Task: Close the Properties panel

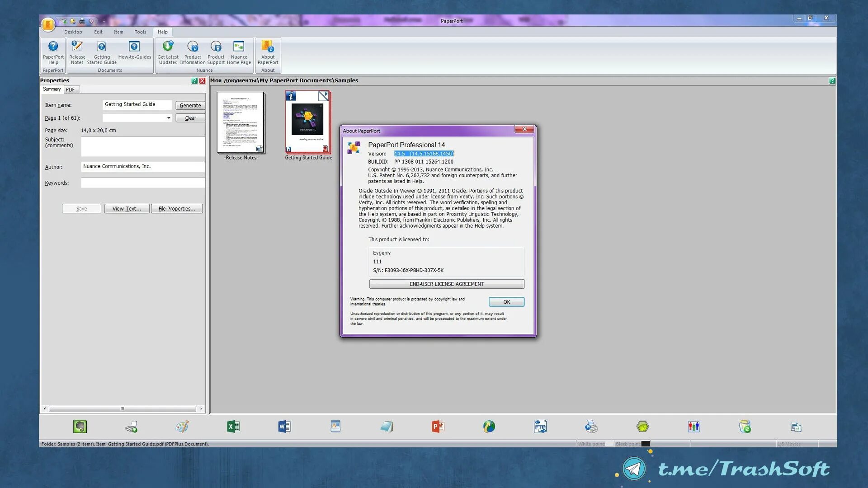Action: click(203, 81)
